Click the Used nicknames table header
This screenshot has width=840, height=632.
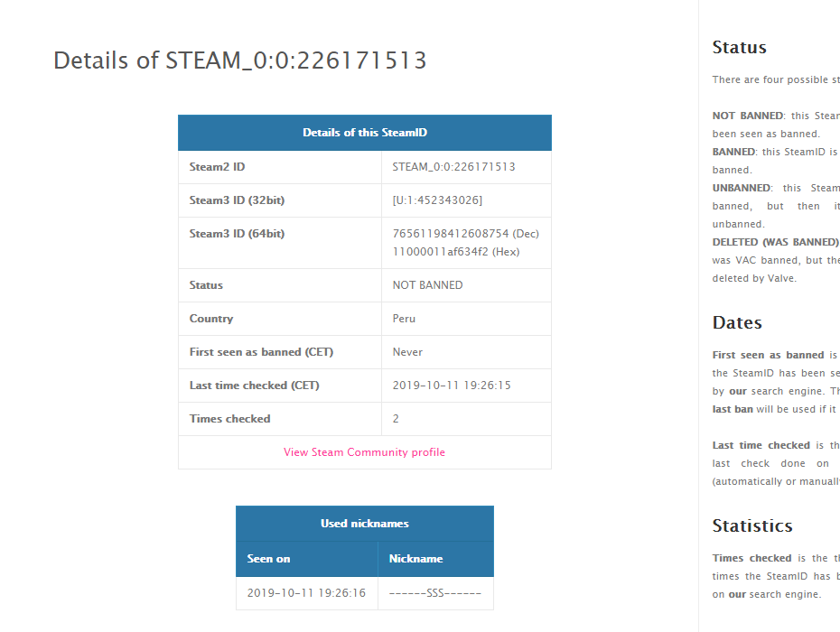click(x=365, y=524)
